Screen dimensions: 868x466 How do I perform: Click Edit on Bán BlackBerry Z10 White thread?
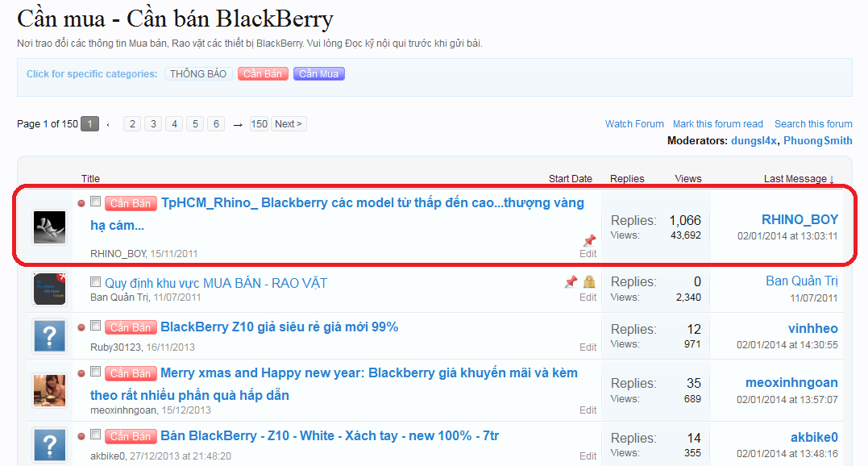point(588,456)
